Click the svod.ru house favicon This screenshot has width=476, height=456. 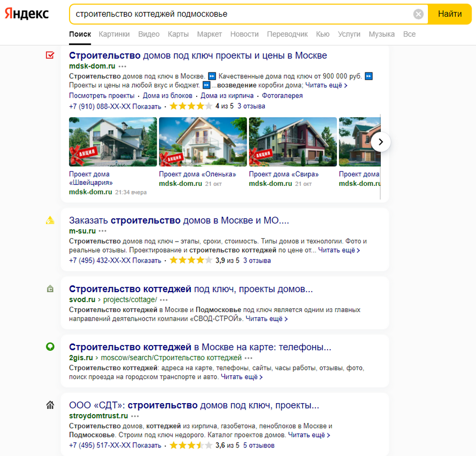point(50,289)
